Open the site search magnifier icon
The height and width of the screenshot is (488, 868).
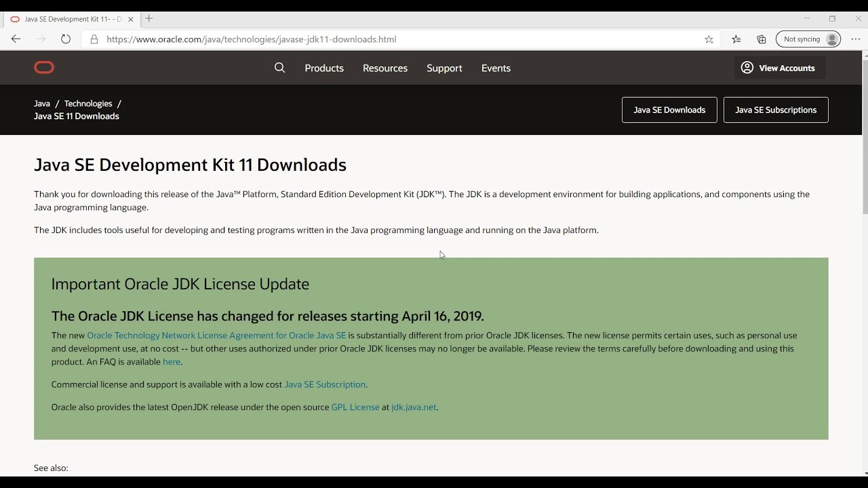[x=279, y=68]
